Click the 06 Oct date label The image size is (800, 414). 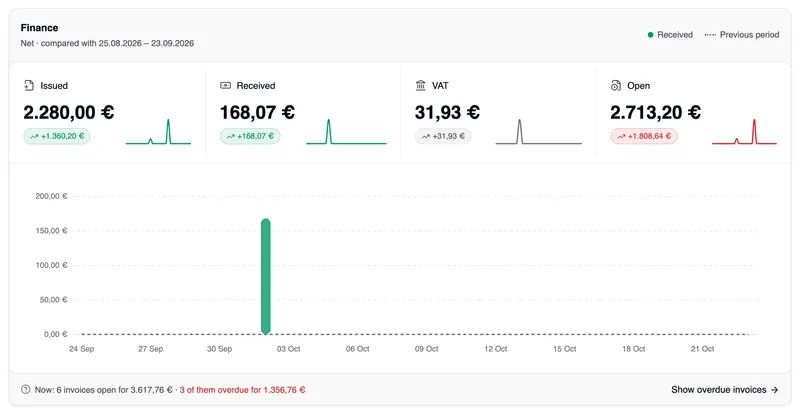coord(358,349)
